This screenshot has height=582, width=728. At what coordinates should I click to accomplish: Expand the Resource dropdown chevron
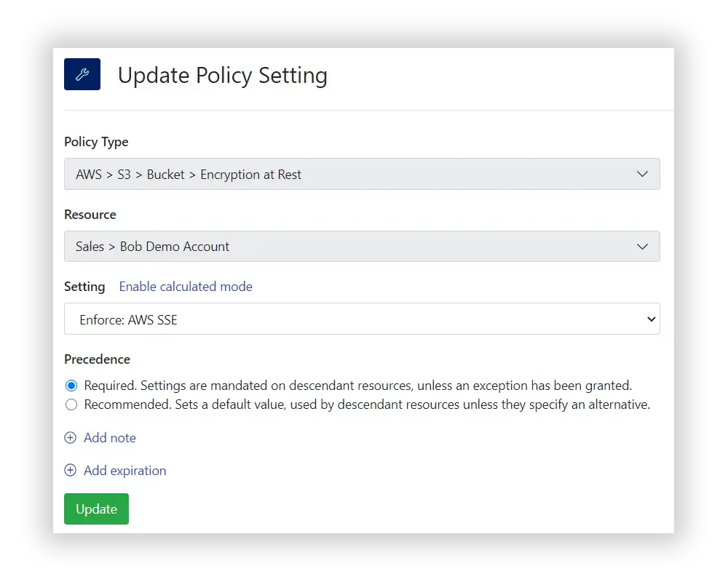pyautogui.click(x=642, y=247)
